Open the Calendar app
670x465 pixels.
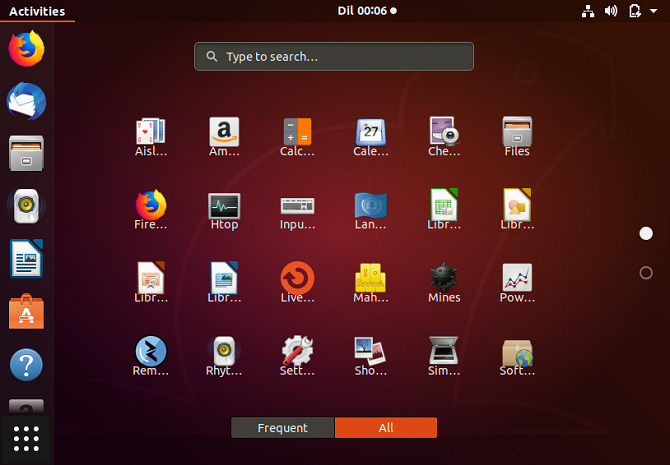(371, 137)
